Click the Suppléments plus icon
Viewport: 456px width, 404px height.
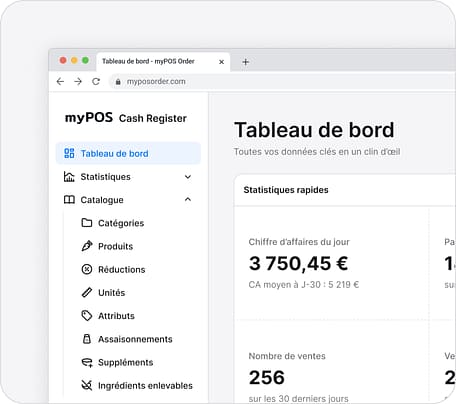tap(87, 362)
